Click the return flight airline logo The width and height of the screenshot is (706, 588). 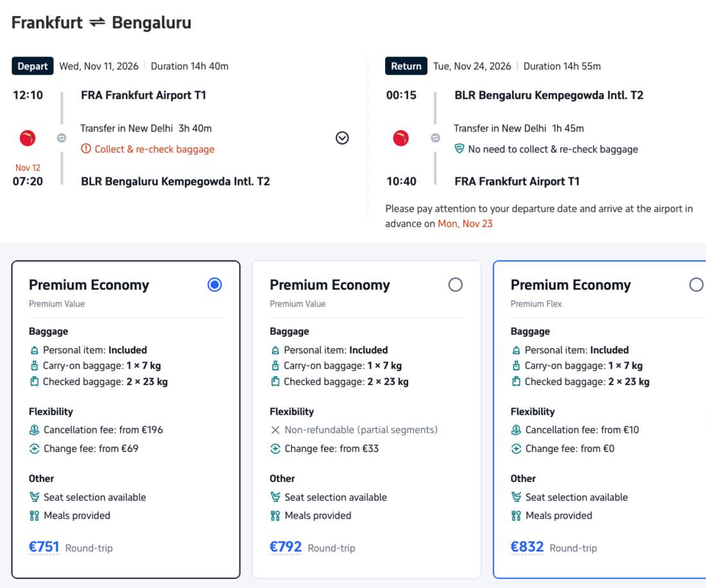pos(400,138)
